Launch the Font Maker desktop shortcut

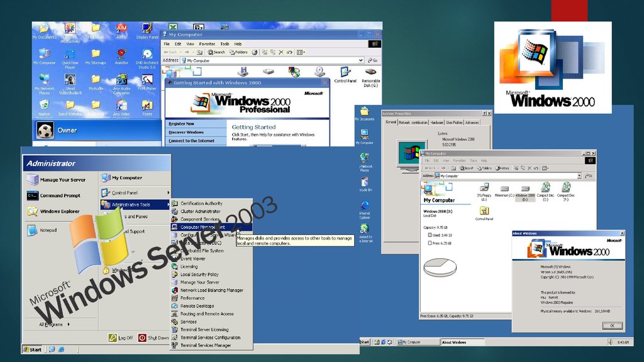point(147,82)
